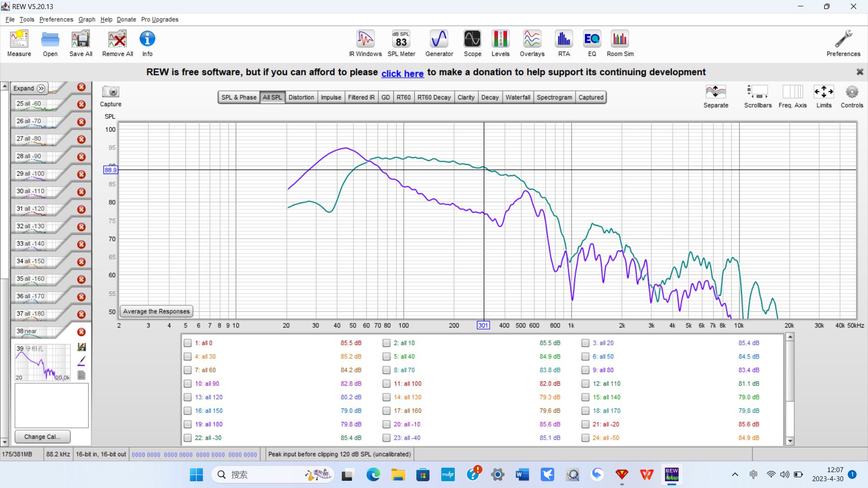Switch to SPL & Phase tab

pos(239,97)
